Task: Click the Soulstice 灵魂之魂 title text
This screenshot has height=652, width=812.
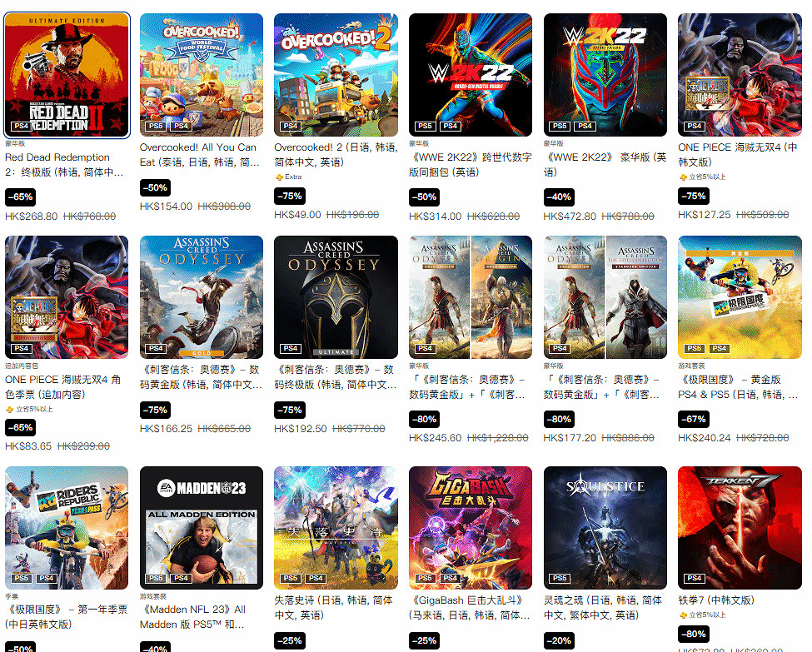Action: [x=603, y=608]
